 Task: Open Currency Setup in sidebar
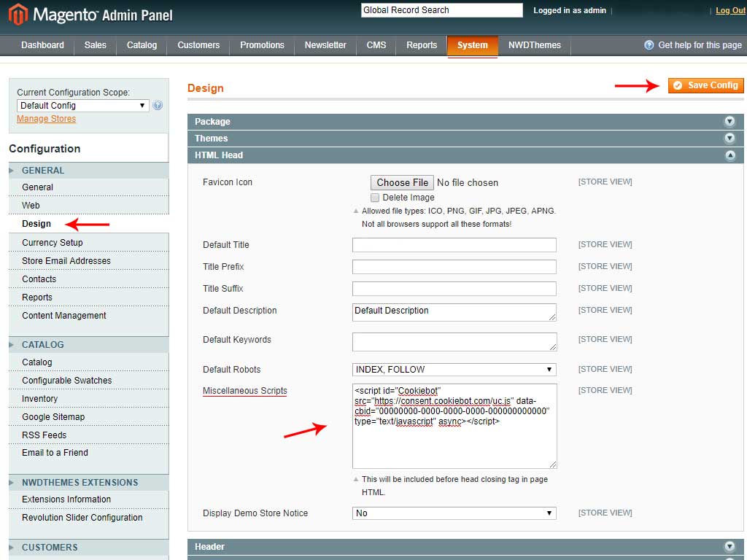click(x=53, y=242)
